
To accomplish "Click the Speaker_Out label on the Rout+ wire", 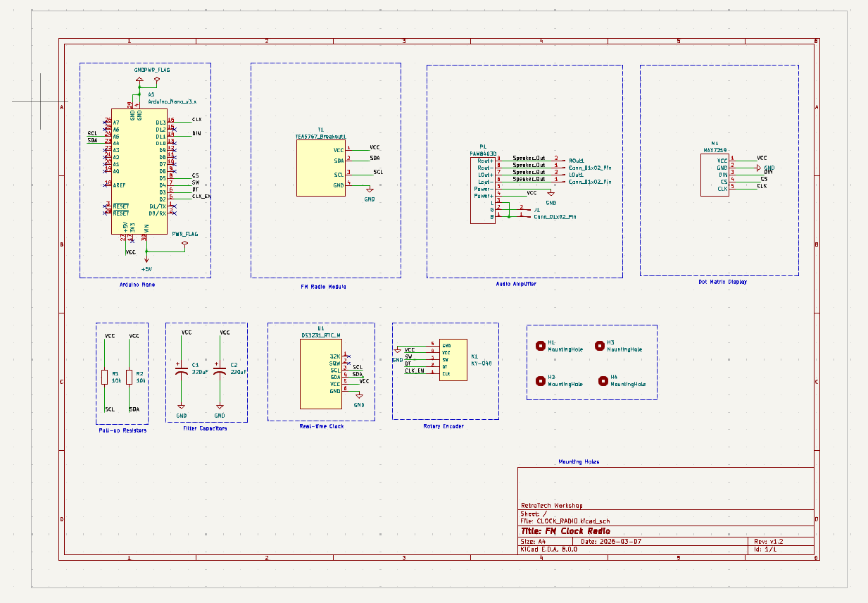I will tap(529, 158).
